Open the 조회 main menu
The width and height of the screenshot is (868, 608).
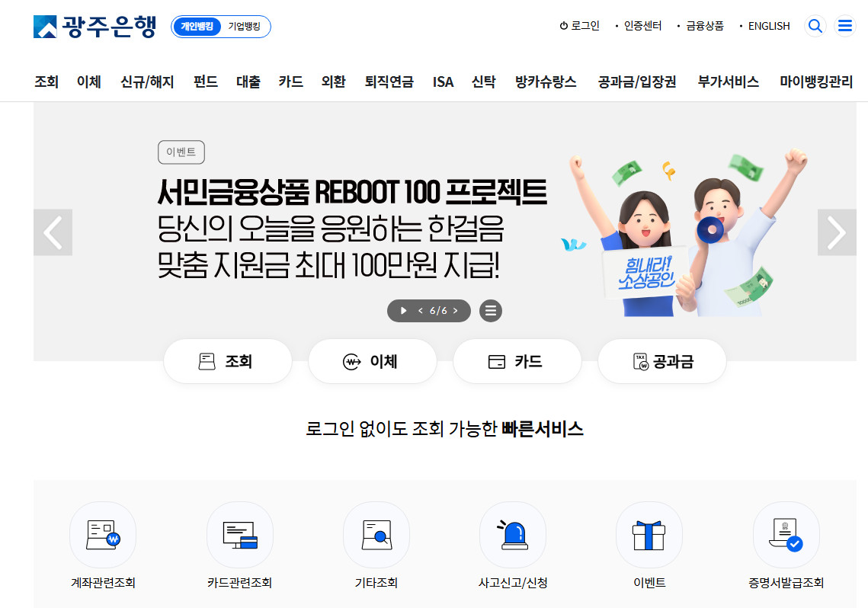pos(46,82)
